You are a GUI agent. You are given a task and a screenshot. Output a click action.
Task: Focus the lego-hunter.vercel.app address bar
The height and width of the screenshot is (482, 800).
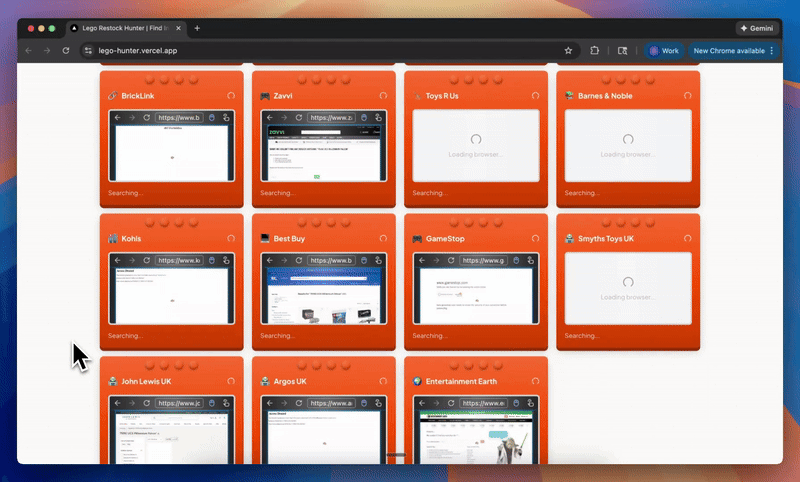[329, 50]
